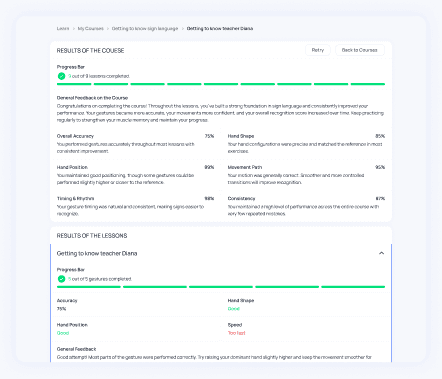Viewport: 442px width, 379px height.
Task: Click the percentage next to Movement Path
Action: click(380, 167)
